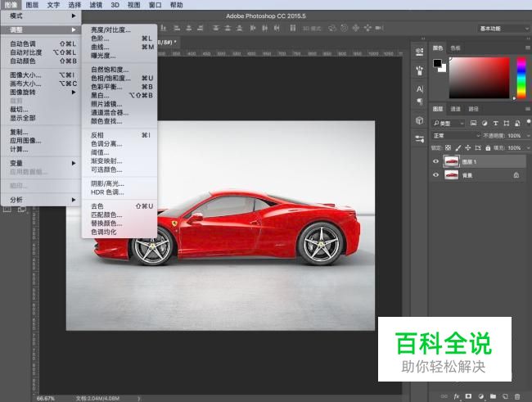Delete layer using the trash icon
This screenshot has width=532, height=402.
pyautogui.click(x=517, y=395)
